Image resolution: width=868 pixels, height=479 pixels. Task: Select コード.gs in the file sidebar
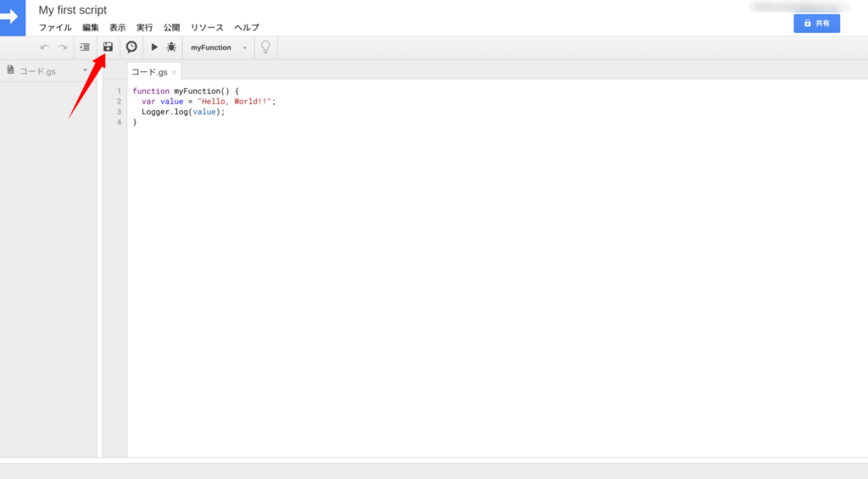(37, 71)
